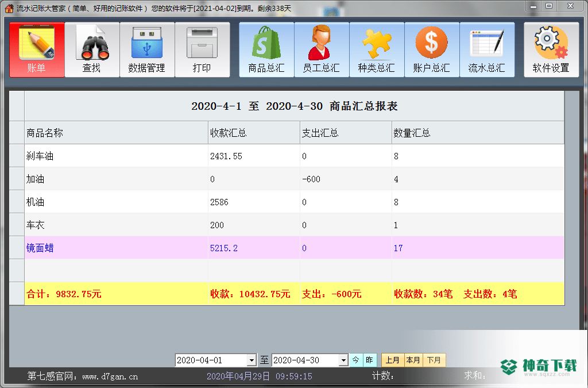The image size is (588, 388).
Task: Click the 商品名称 column header
Action: click(116, 133)
